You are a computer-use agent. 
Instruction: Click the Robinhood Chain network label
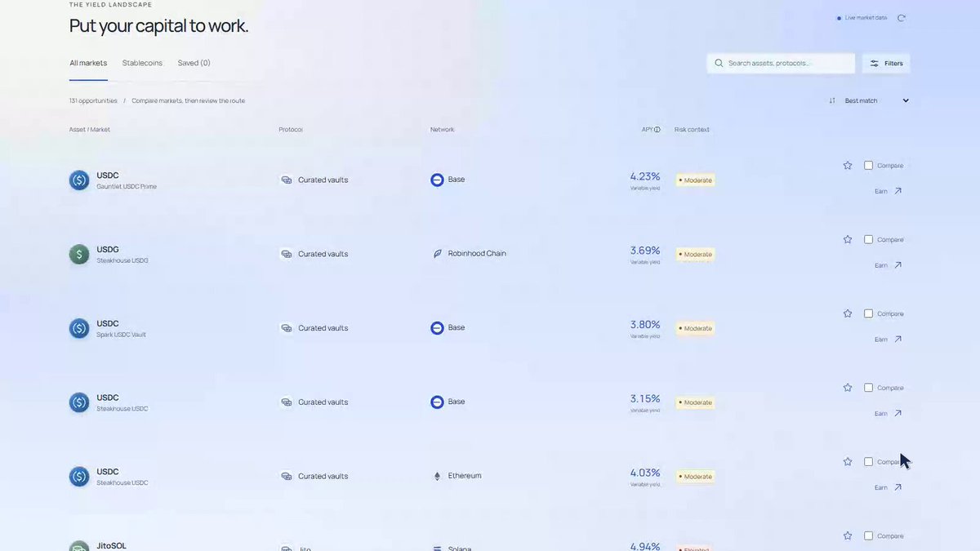(x=477, y=254)
